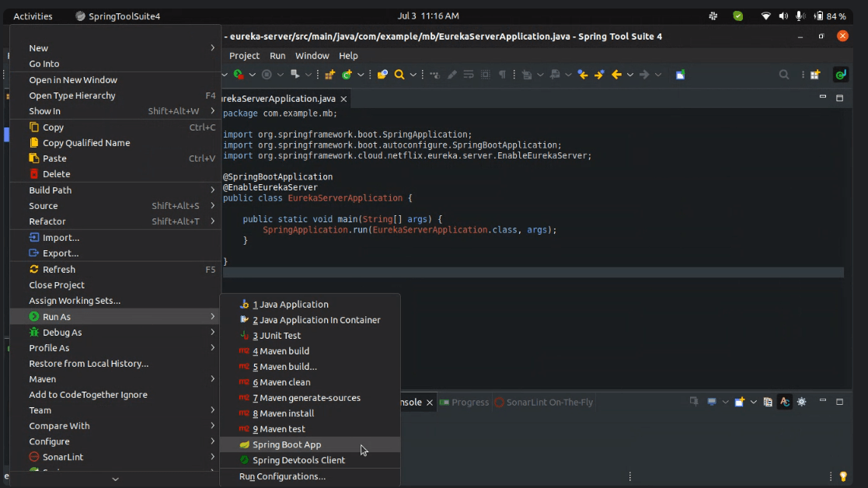Click the yellow Back navigation arrow

[615, 75]
